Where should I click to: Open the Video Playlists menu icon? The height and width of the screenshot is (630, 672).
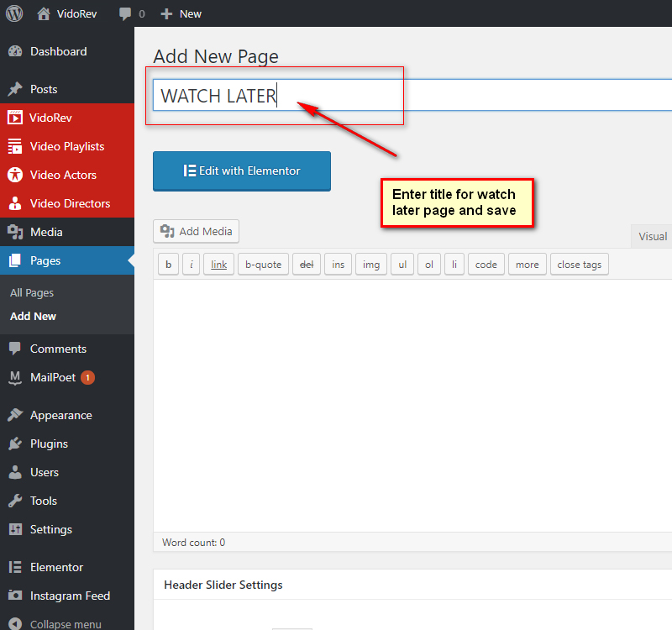tap(15, 146)
